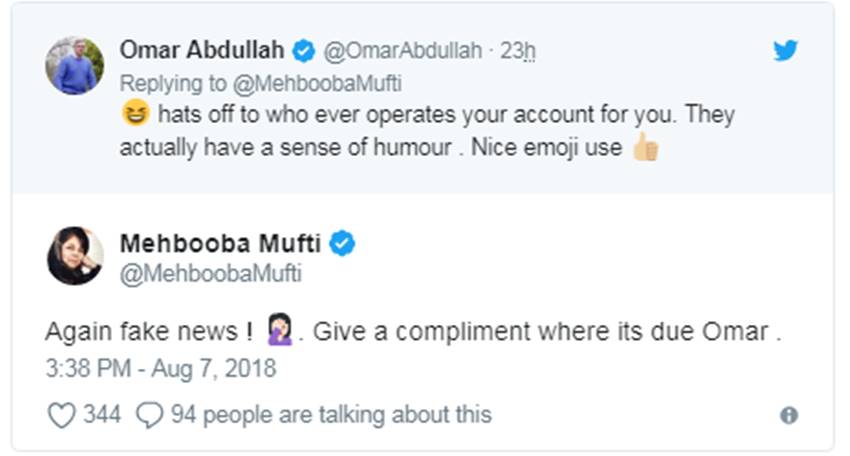Click Omar Abdullah's verified badge

click(304, 50)
